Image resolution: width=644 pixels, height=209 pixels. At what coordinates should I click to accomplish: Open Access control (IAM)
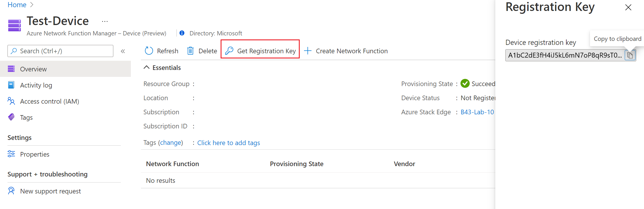pos(49,101)
